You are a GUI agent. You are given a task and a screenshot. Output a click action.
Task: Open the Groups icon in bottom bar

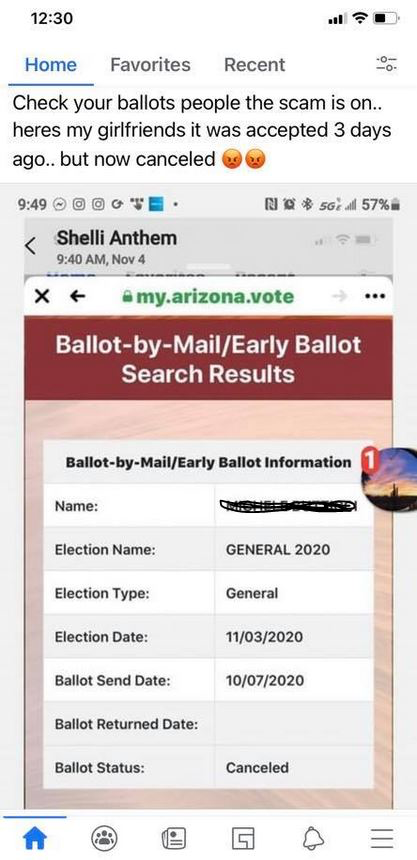[x=104, y=838]
